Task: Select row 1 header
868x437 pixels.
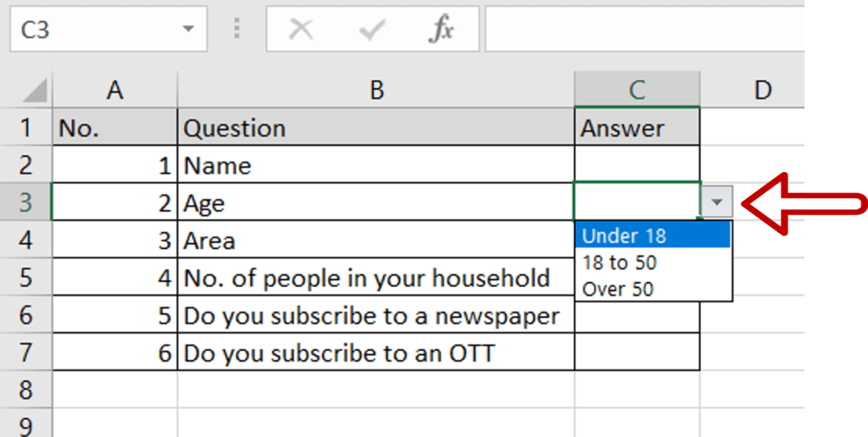Action: [26, 127]
